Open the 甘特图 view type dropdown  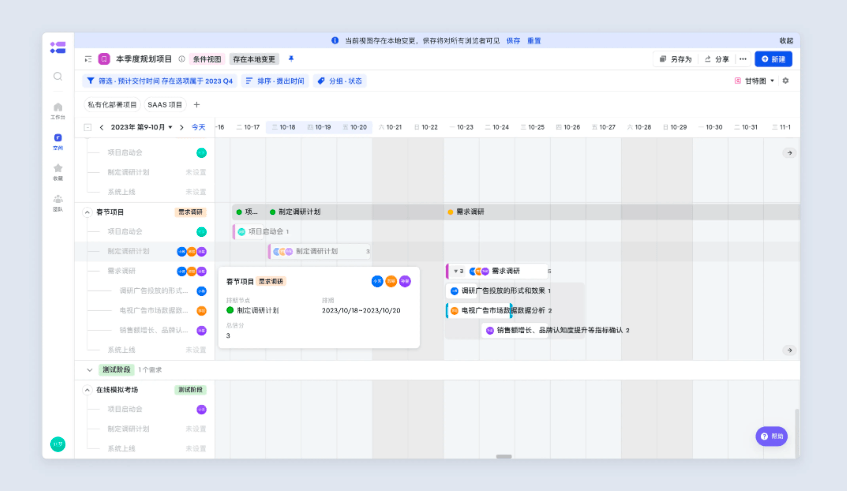pos(755,80)
